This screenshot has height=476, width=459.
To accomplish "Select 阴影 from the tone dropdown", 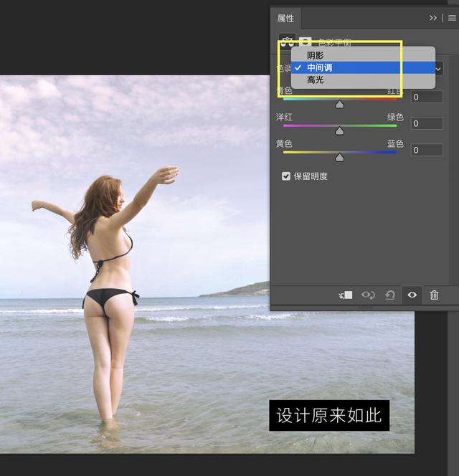I will 315,55.
